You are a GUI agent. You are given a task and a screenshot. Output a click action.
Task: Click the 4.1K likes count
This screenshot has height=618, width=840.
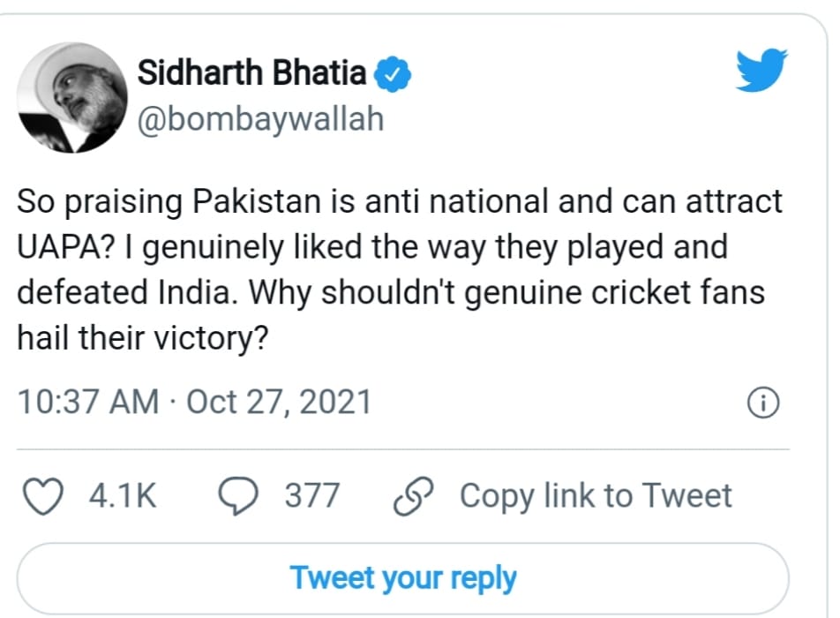[122, 496]
